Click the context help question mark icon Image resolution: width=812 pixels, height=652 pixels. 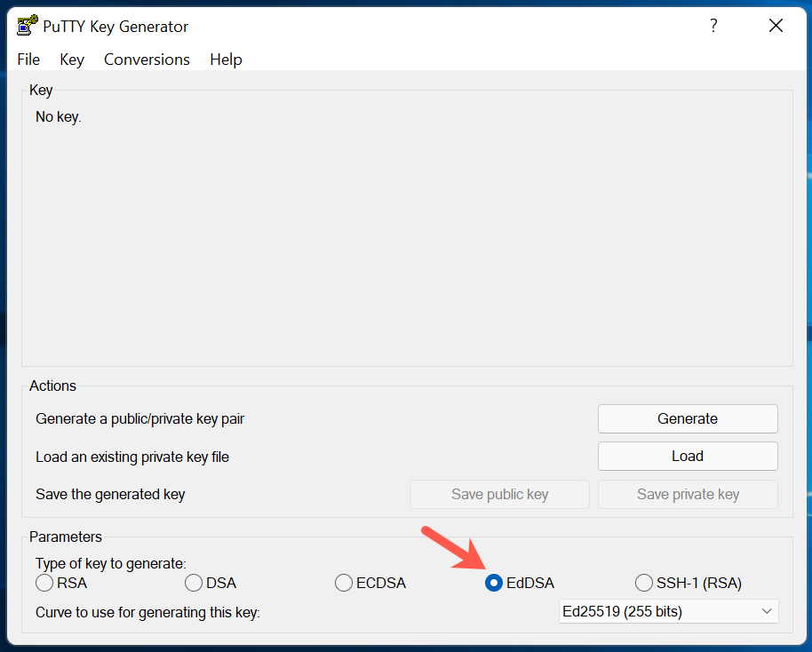pos(713,26)
